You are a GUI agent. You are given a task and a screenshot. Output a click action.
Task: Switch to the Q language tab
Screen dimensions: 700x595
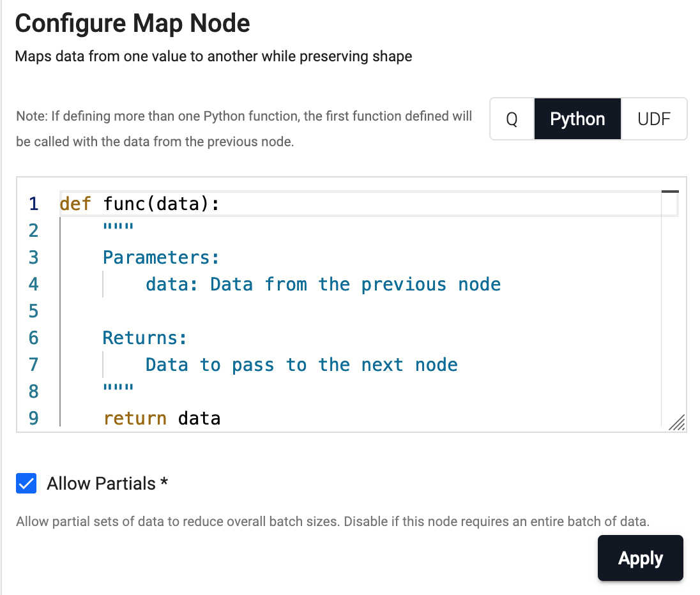512,119
